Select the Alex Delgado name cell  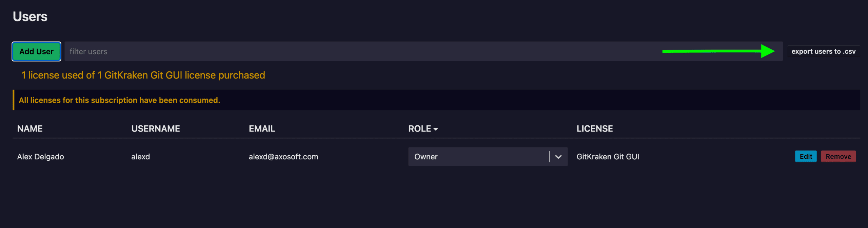coord(40,157)
